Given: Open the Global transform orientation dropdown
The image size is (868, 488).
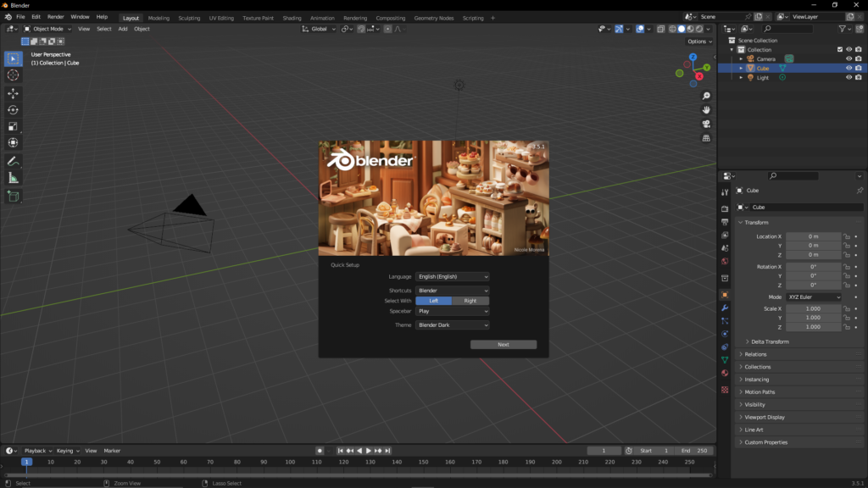Looking at the screenshot, I should (x=319, y=29).
